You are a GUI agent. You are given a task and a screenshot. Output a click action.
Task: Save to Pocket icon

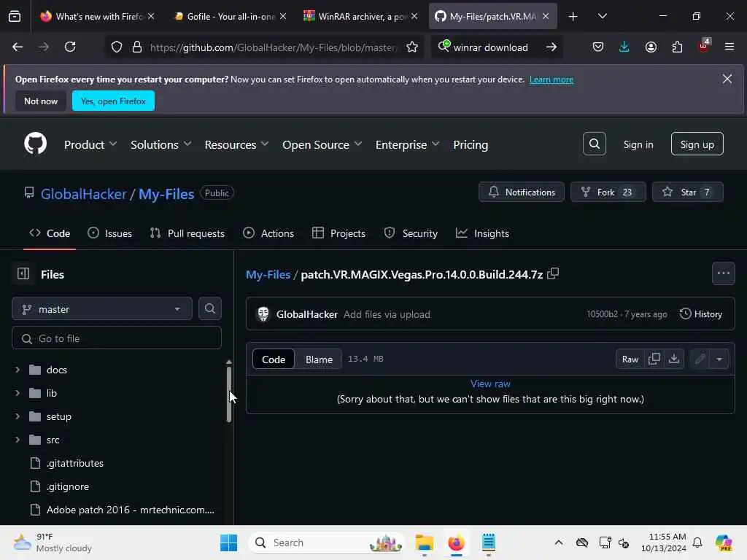(598, 47)
